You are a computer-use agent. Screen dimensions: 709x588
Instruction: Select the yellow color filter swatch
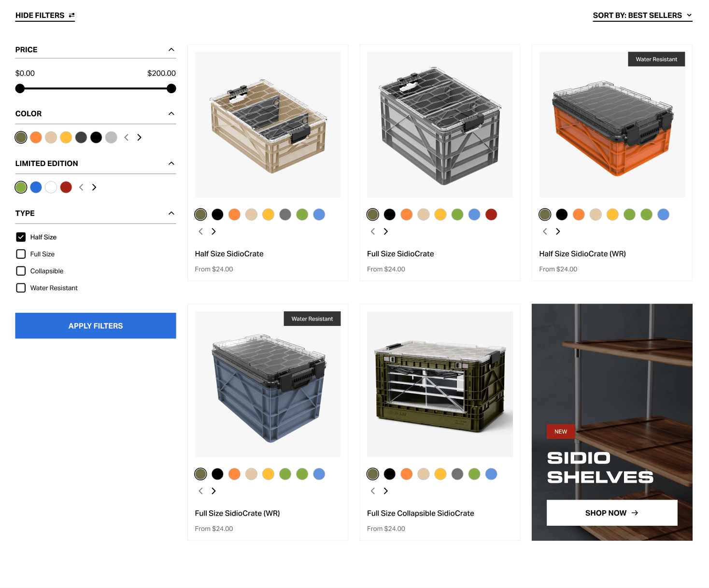(x=66, y=138)
